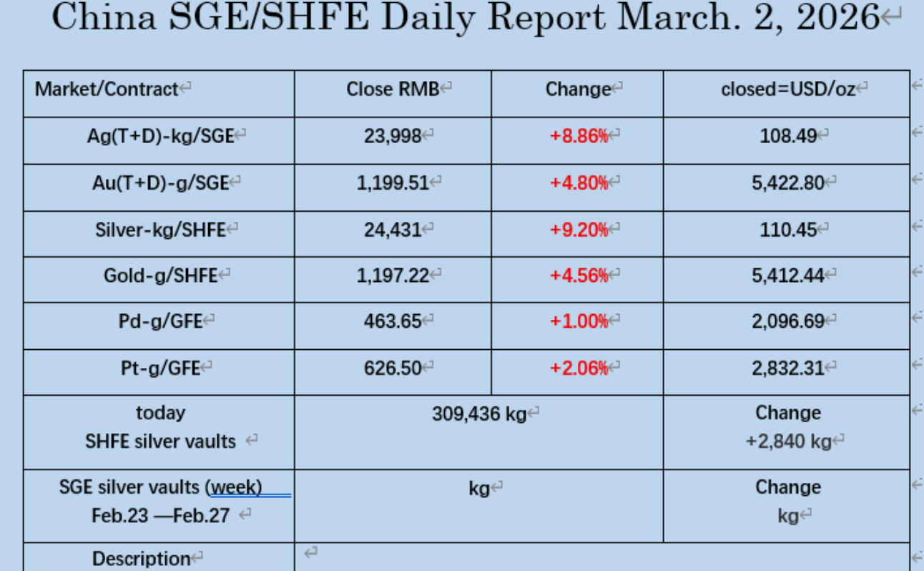
Task: Click the China SGE/SHFE Daily Report title
Action: (465, 18)
